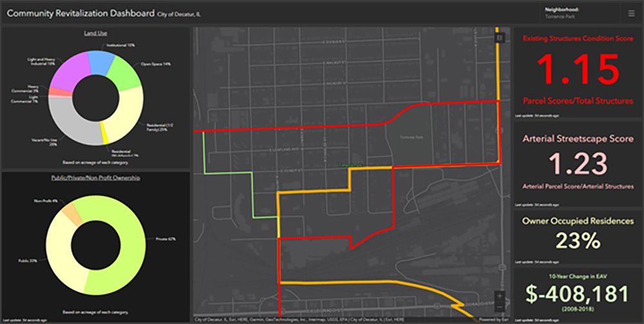Select the Non-Profit 4% orange slice
644x324 pixels.
(x=73, y=213)
